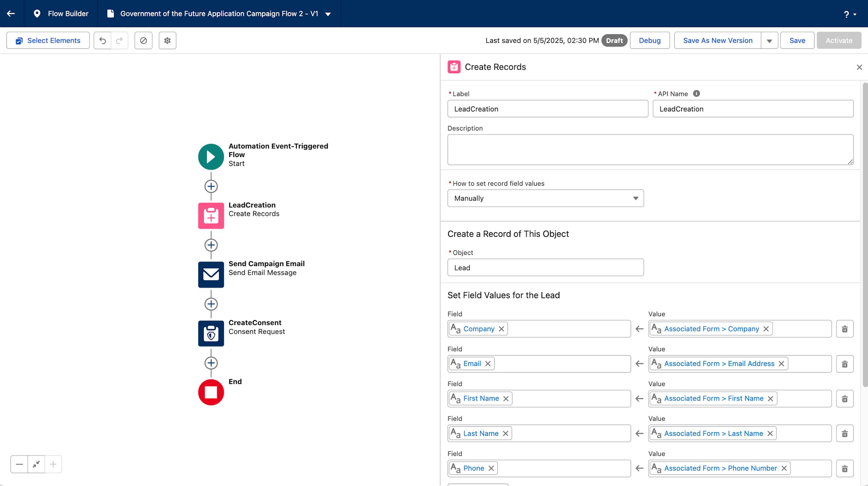Select the Send Campaign Email envelope icon

tap(211, 274)
